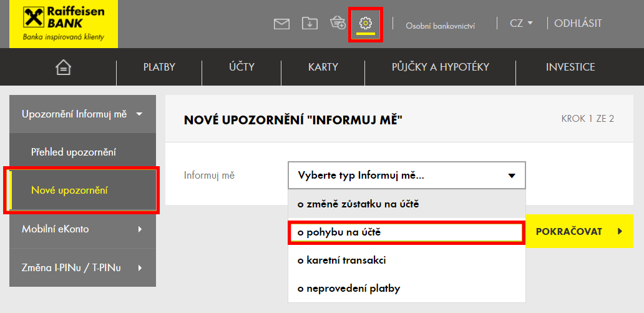Select 'o pohybu na účtě' option

pyautogui.click(x=406, y=232)
